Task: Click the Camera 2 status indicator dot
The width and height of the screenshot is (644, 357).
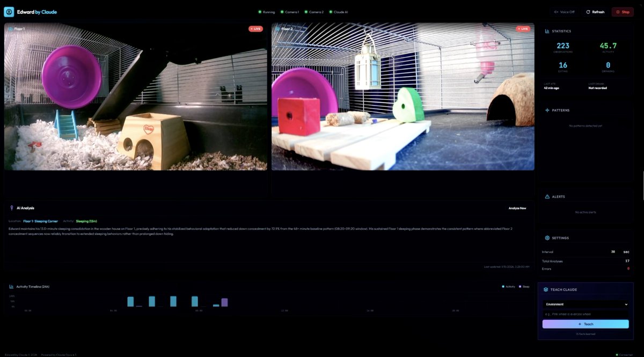Action: point(306,12)
